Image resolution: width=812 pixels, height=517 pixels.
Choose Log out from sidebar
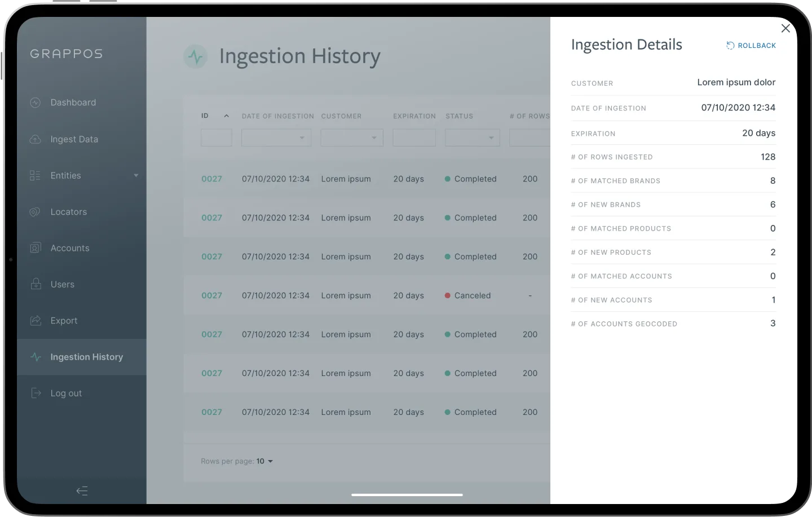pos(66,393)
